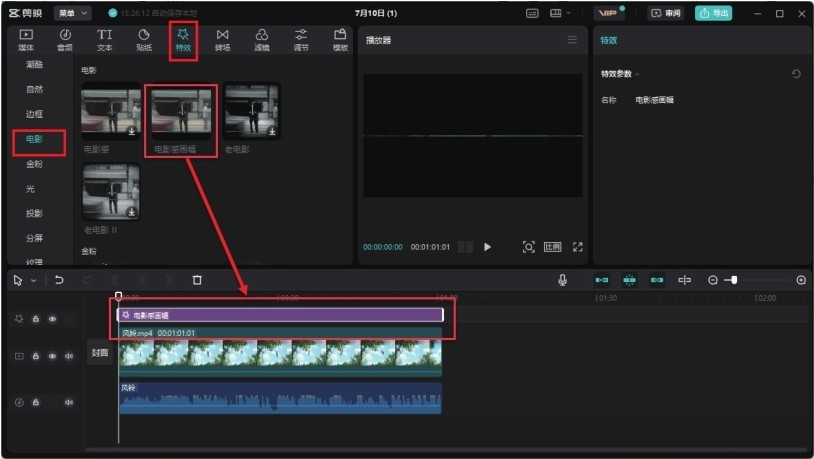Open the 菜单 dropdown menu
The image size is (814, 459).
point(73,13)
